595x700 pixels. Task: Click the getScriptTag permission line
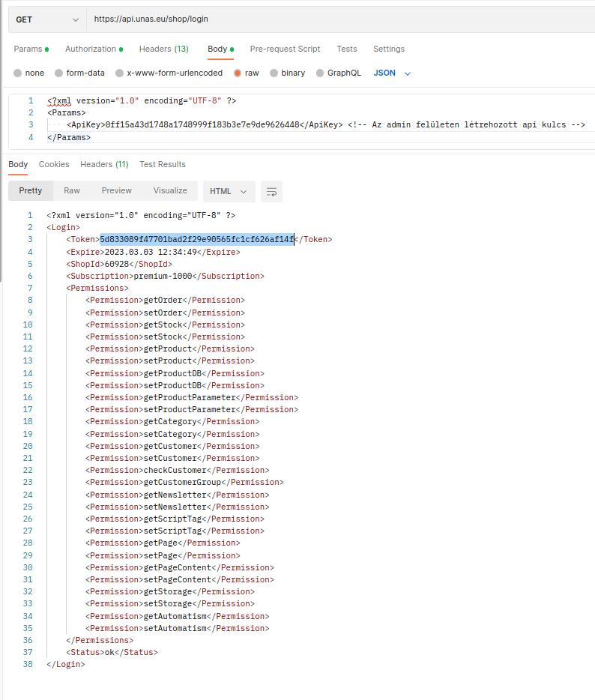pos(175,519)
